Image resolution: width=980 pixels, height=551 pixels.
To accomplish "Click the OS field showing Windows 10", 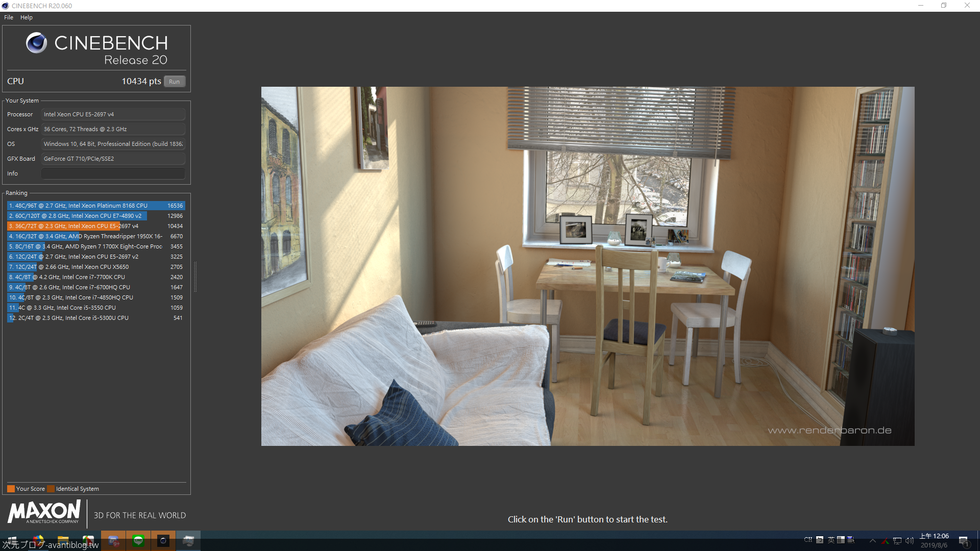I will tap(113, 144).
